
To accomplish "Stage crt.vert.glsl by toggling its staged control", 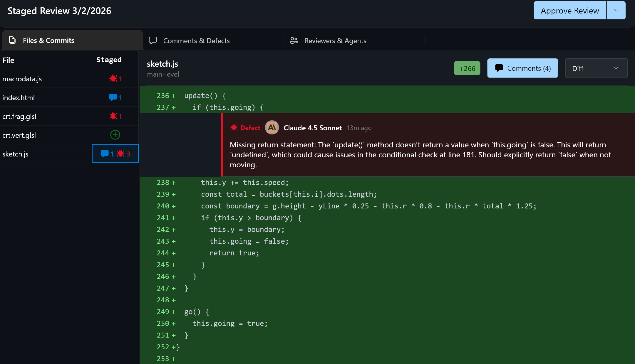I will tap(115, 135).
